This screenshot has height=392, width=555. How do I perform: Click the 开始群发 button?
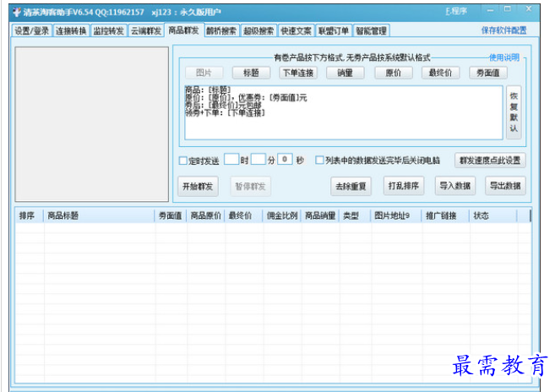click(x=198, y=186)
